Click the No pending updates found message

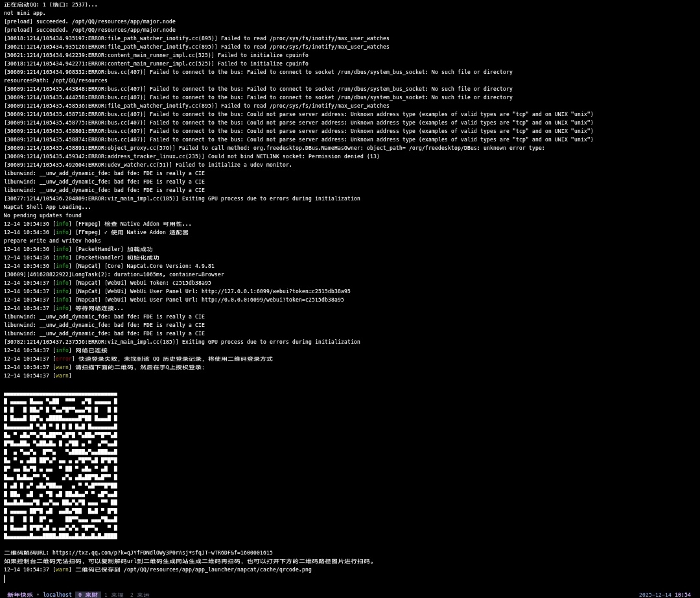pos(42,216)
